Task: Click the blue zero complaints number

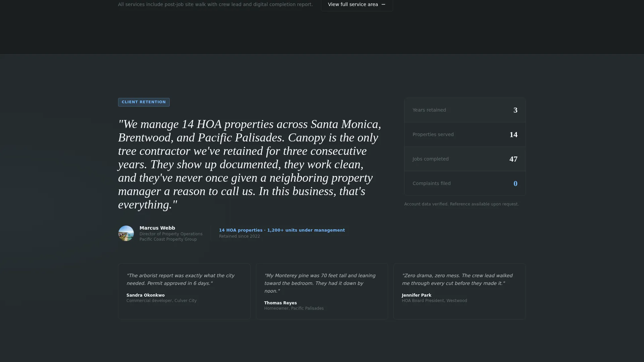Action: tap(515, 183)
